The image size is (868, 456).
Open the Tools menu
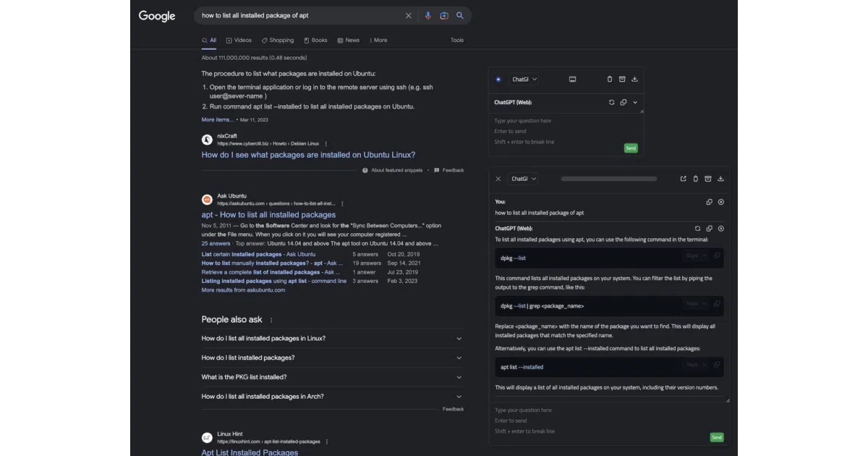click(457, 41)
